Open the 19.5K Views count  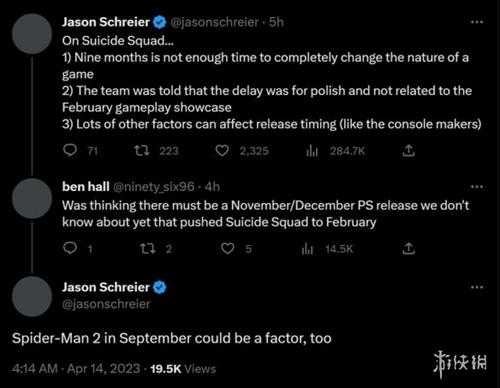[x=183, y=369]
